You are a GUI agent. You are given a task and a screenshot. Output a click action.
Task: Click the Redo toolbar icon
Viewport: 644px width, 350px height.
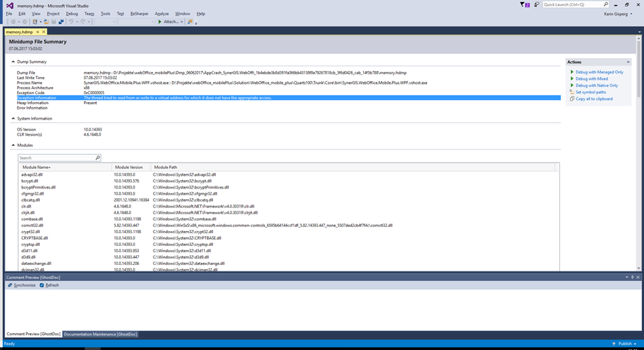point(83,22)
